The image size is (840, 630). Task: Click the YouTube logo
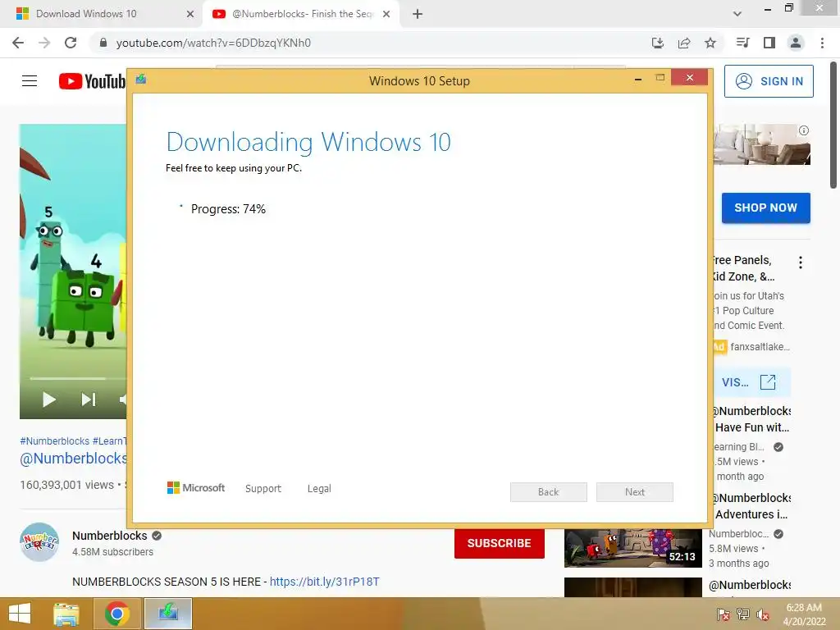coord(92,81)
